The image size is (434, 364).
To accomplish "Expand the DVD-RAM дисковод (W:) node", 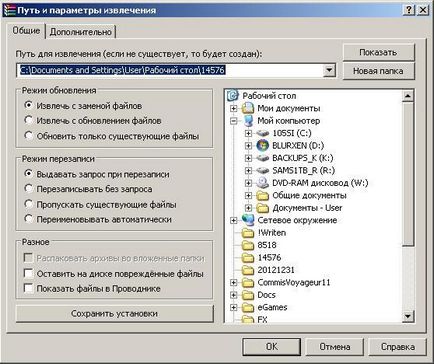I will point(248,183).
